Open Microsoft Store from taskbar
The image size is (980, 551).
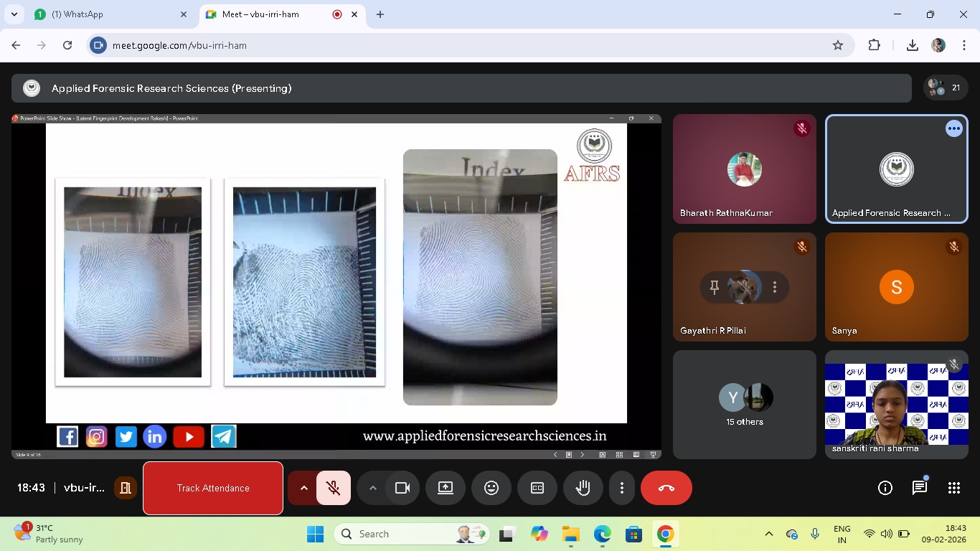[633, 534]
